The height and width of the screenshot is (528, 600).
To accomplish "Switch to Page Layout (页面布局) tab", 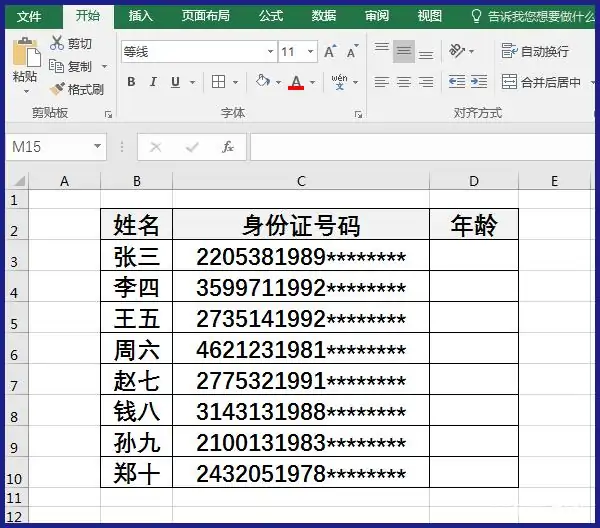I will coord(205,16).
